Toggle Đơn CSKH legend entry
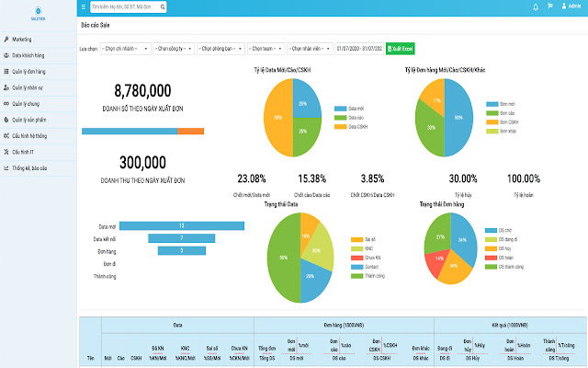 pyautogui.click(x=503, y=122)
